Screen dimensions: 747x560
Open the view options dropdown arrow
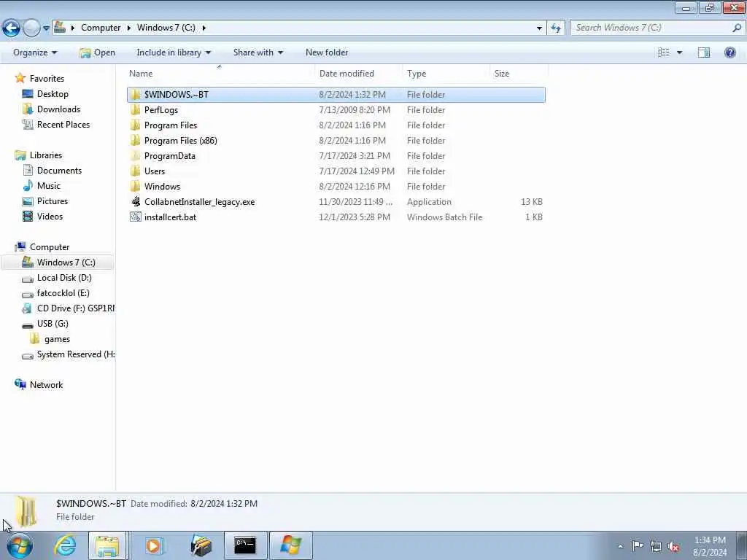[x=679, y=52]
